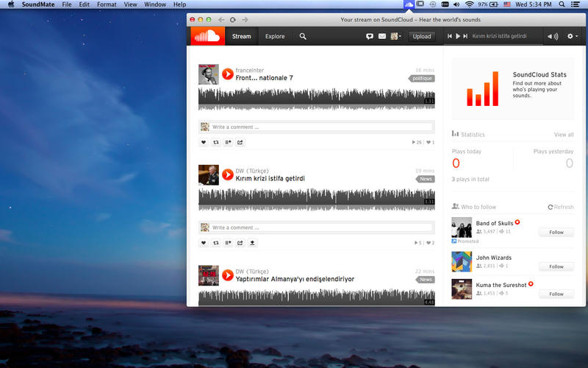Click the SoundCloud logo home icon
Viewport: 588px width, 368px height.
coord(207,36)
